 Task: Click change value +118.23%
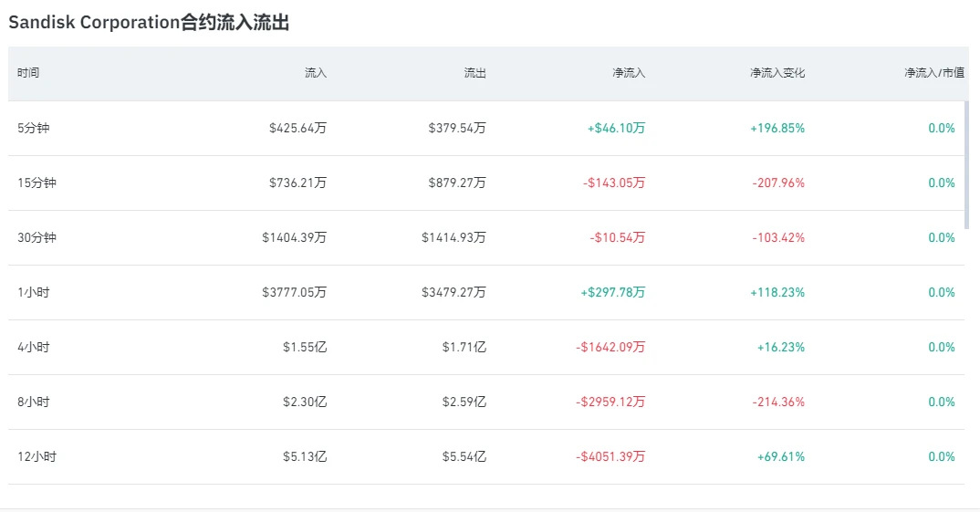click(777, 292)
